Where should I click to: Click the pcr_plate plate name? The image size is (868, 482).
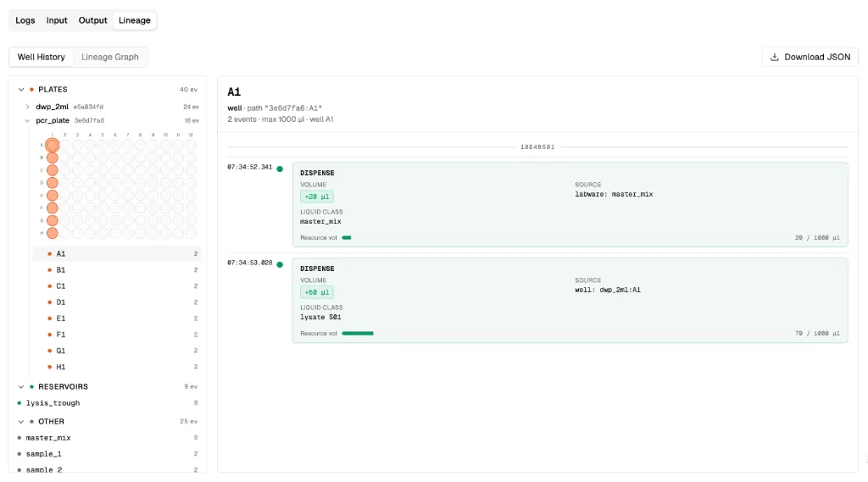(53, 120)
